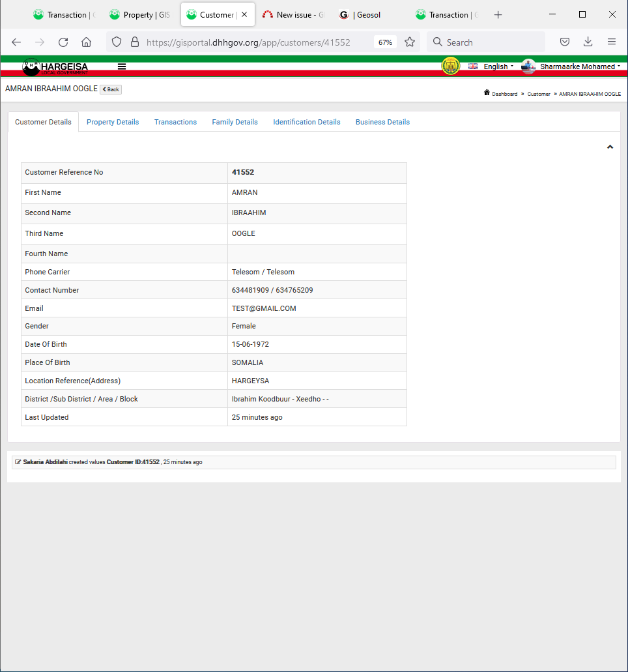This screenshot has width=628, height=672.
Task: Reload the current page
Action: (63, 42)
